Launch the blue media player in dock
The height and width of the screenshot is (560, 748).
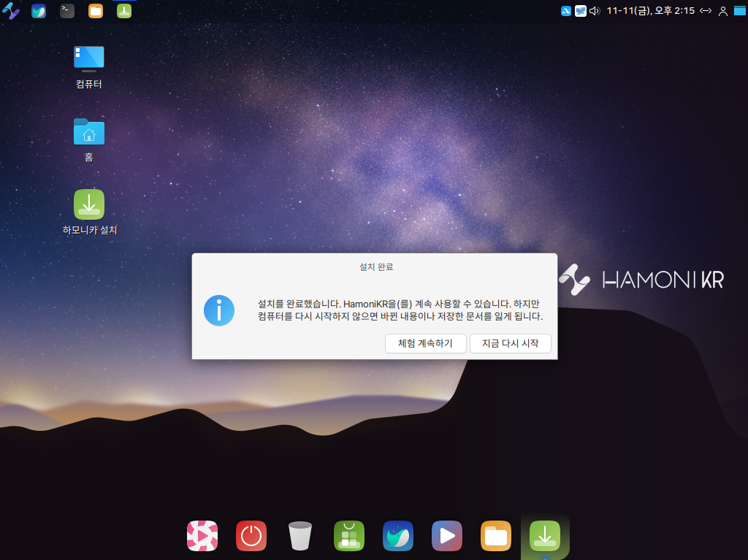(x=446, y=536)
